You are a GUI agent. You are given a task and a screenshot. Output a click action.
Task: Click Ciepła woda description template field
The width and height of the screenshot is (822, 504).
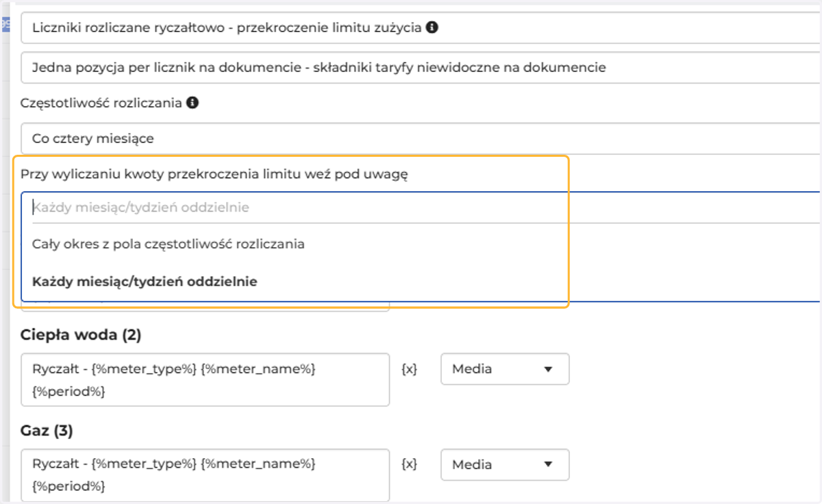pyautogui.click(x=205, y=380)
